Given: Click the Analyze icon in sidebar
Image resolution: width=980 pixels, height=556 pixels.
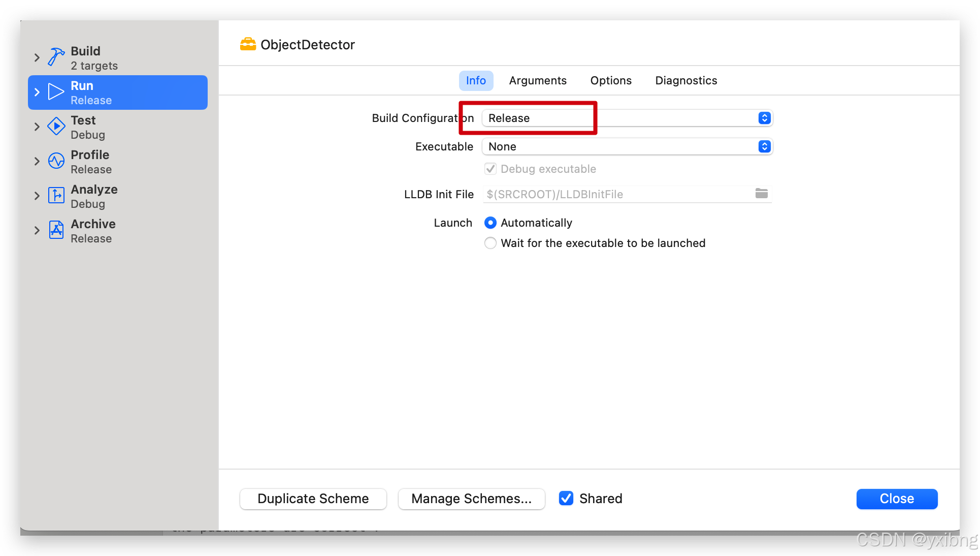Looking at the screenshot, I should coord(56,195).
